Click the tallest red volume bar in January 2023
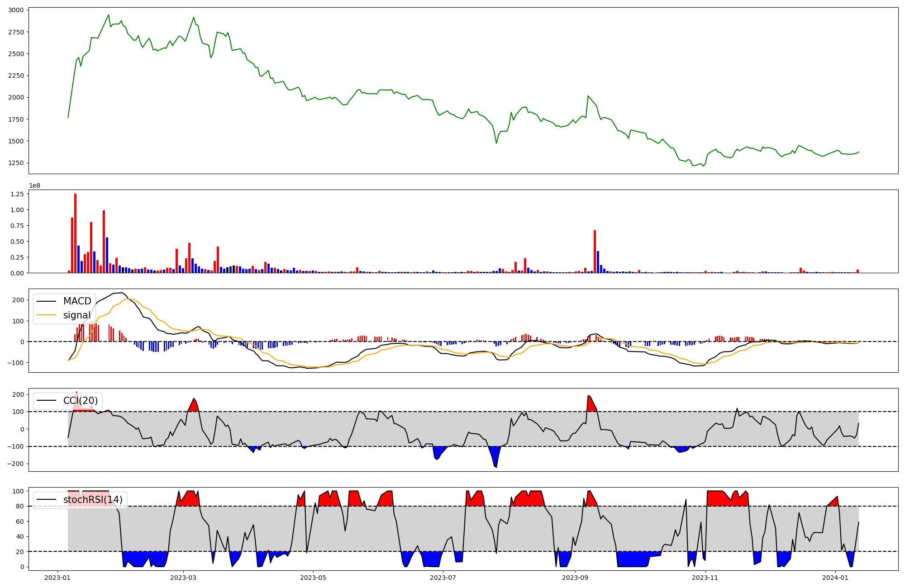 point(75,233)
